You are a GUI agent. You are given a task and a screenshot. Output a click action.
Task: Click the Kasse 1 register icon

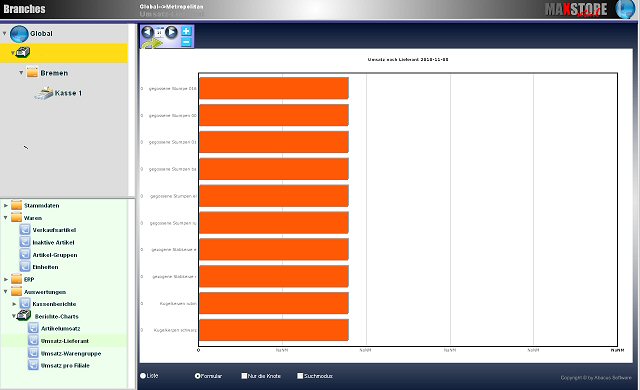[x=44, y=93]
